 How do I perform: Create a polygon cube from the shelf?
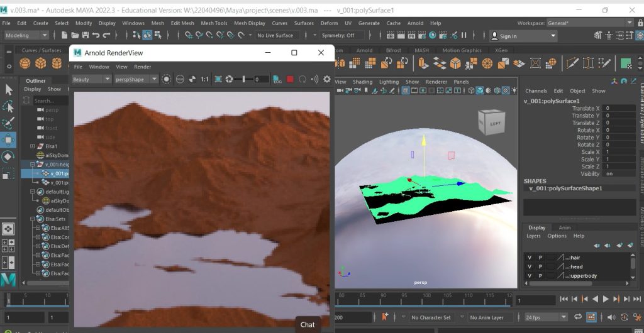(x=41, y=63)
